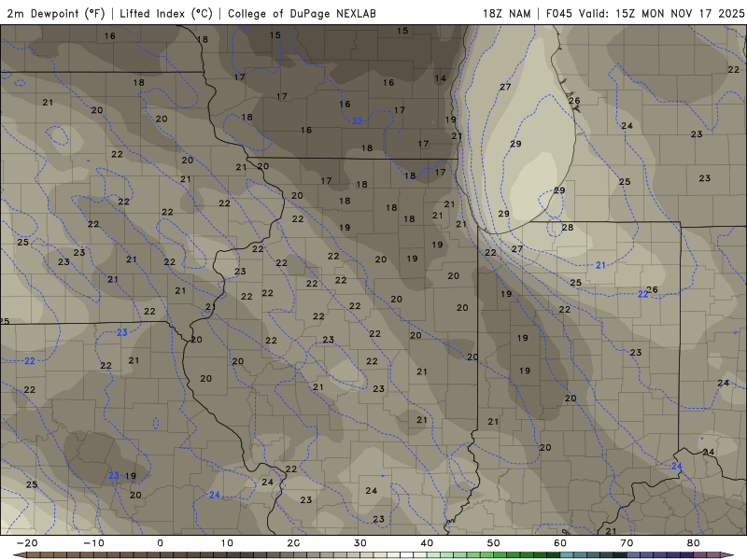Screen dimensions: 747x560
Task: Click the '28' dewpoint value near Lake Michigan's south shore
Action: pyautogui.click(x=568, y=227)
